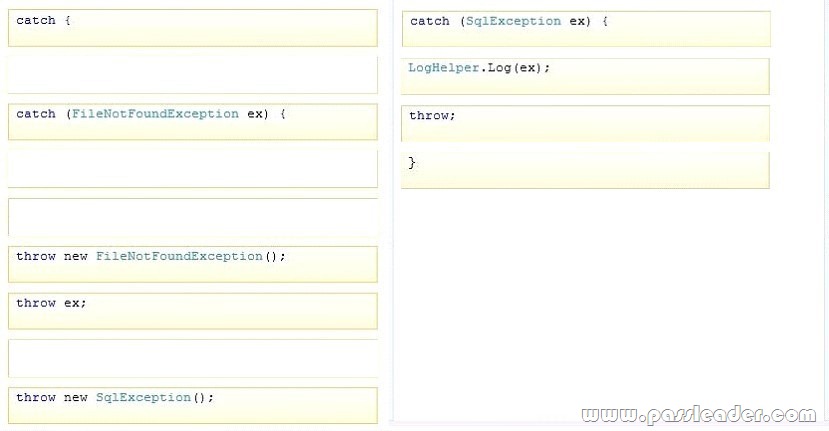Click the catch (SqlException ex) answer block
Image resolution: width=829 pixels, height=431 pixels.
(x=586, y=29)
